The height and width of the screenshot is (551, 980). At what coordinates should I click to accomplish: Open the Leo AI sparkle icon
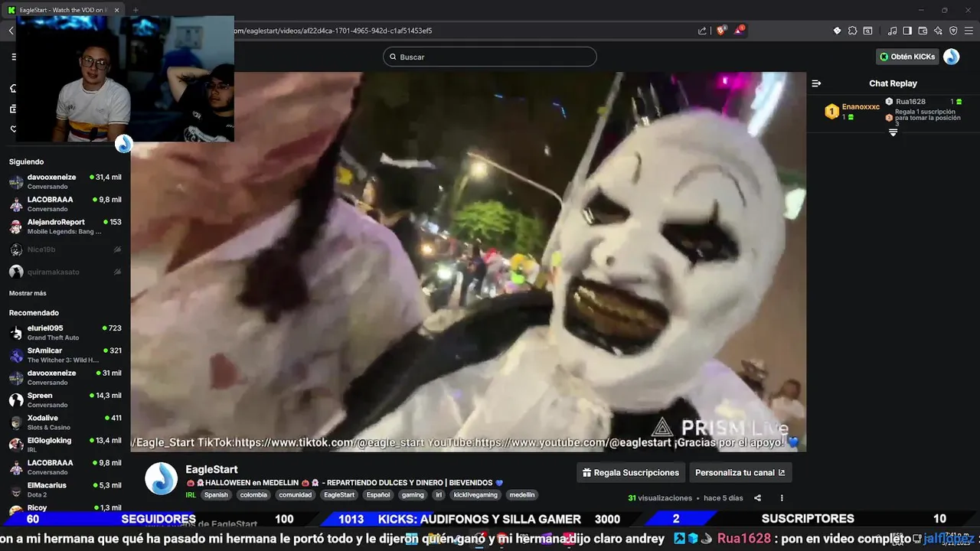[938, 31]
